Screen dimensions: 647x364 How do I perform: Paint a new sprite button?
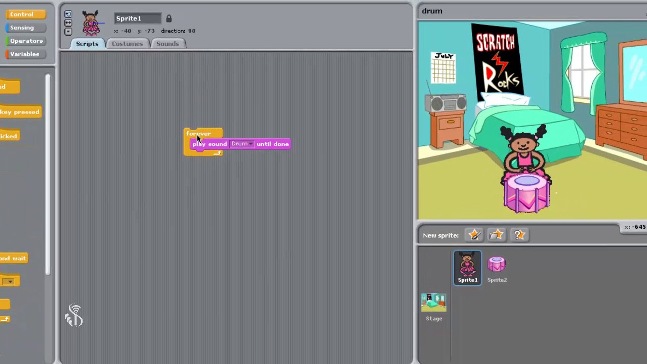coord(474,235)
